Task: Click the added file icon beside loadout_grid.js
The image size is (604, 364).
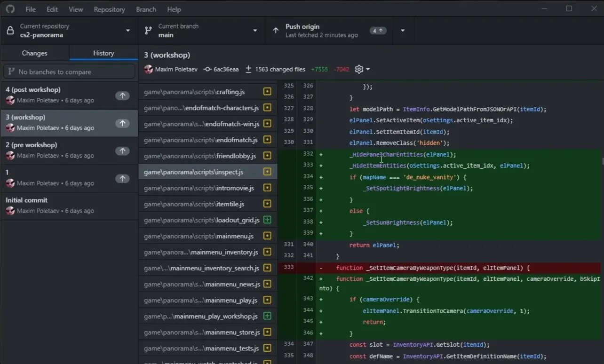Action: coord(267,220)
